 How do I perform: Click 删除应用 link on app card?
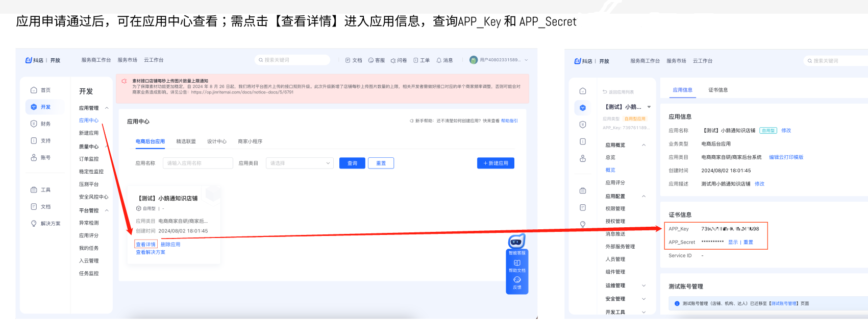[170, 244]
